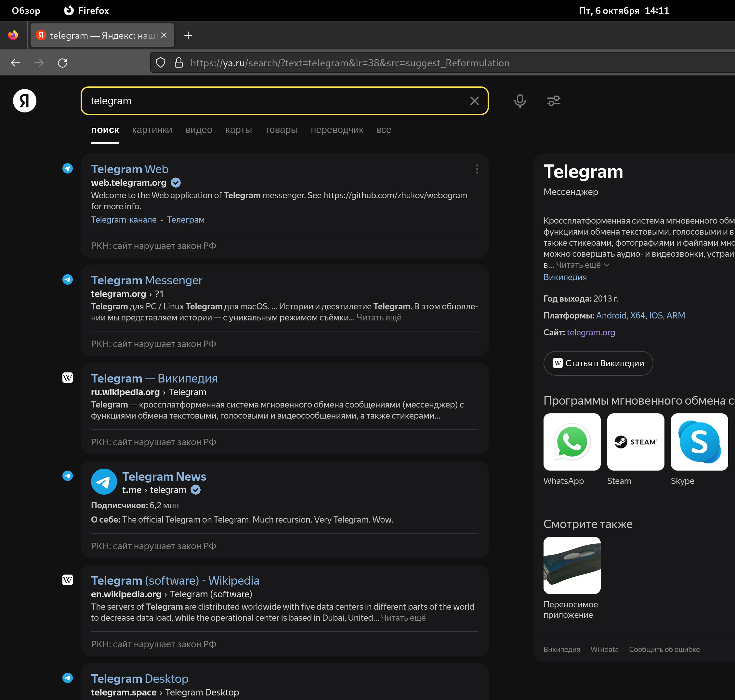The height and width of the screenshot is (700, 735).
Task: Open the Обзор activities overview
Action: tap(26, 10)
